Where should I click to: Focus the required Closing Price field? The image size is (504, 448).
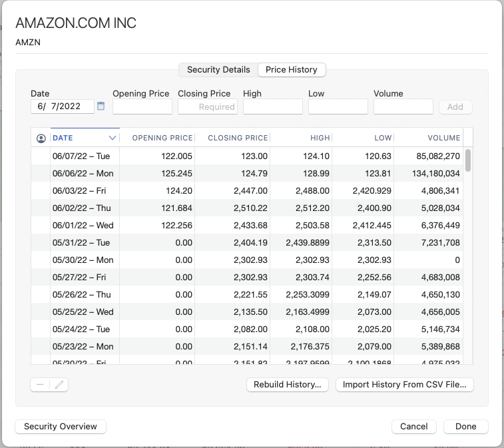(x=208, y=107)
